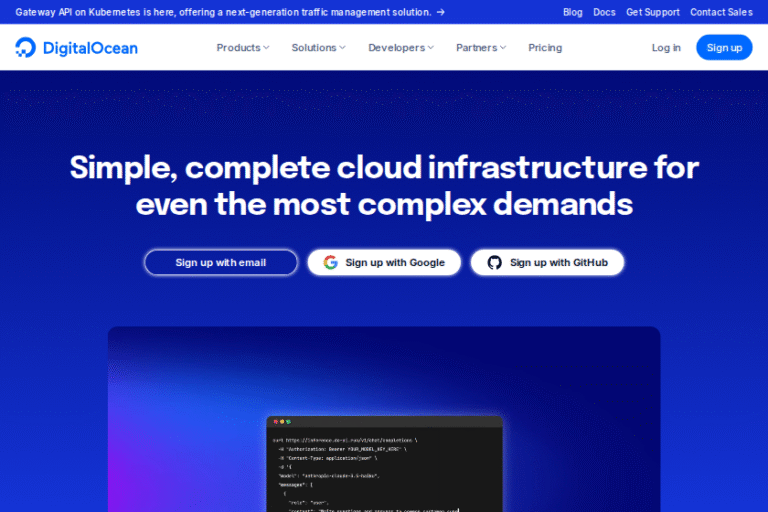Open the Partners dropdown chevron
This screenshot has width=768, height=512.
503,48
